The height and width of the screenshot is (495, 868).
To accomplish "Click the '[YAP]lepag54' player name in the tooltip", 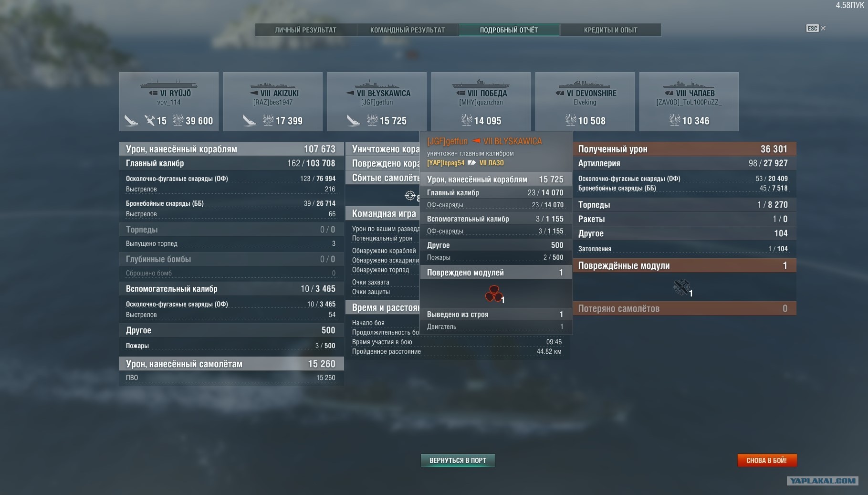I will click(x=446, y=163).
